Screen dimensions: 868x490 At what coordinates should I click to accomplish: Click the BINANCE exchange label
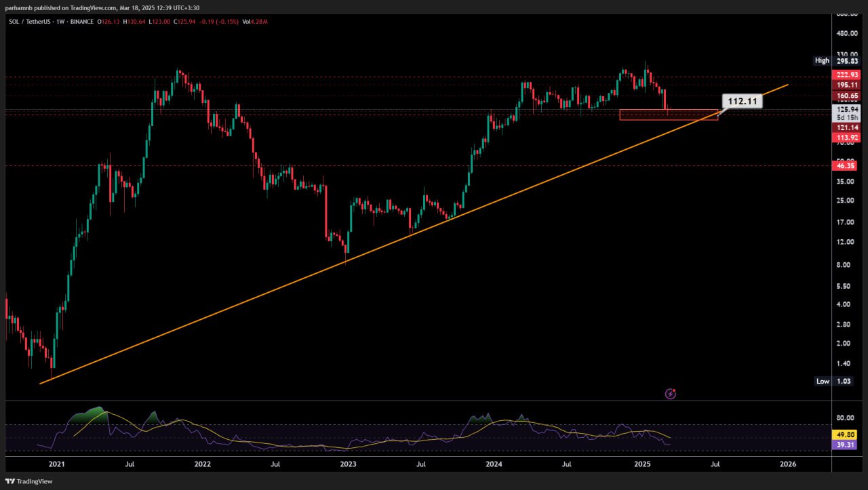click(83, 22)
